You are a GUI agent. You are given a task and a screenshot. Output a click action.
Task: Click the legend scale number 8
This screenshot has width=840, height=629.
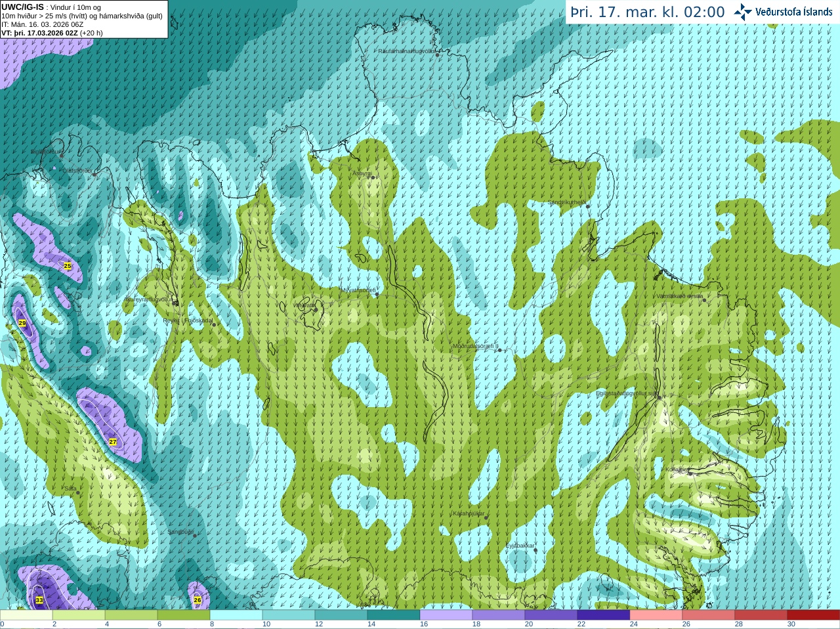(x=212, y=624)
